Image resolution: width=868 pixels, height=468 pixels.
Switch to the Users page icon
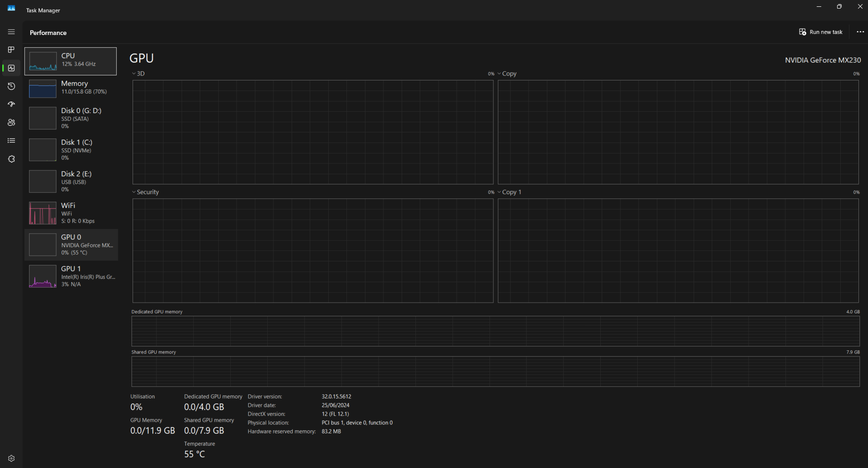11,123
